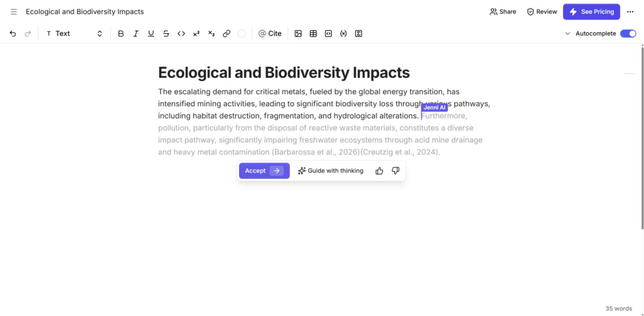The height and width of the screenshot is (316, 644).
Task: Click the Undo arrow
Action: coord(13,34)
